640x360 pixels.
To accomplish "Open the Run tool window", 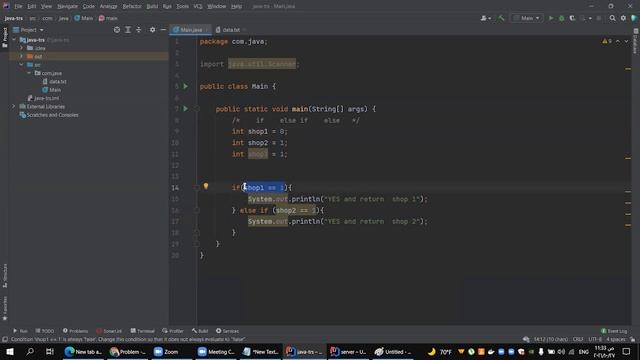I will 20,331.
